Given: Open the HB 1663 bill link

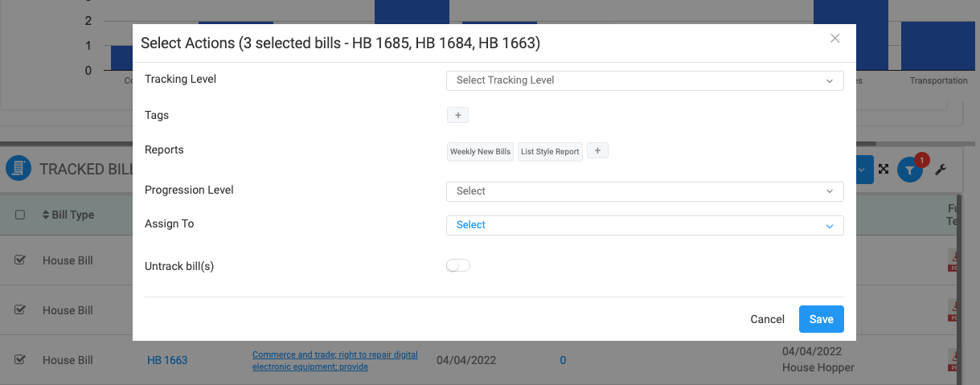Looking at the screenshot, I should point(167,360).
